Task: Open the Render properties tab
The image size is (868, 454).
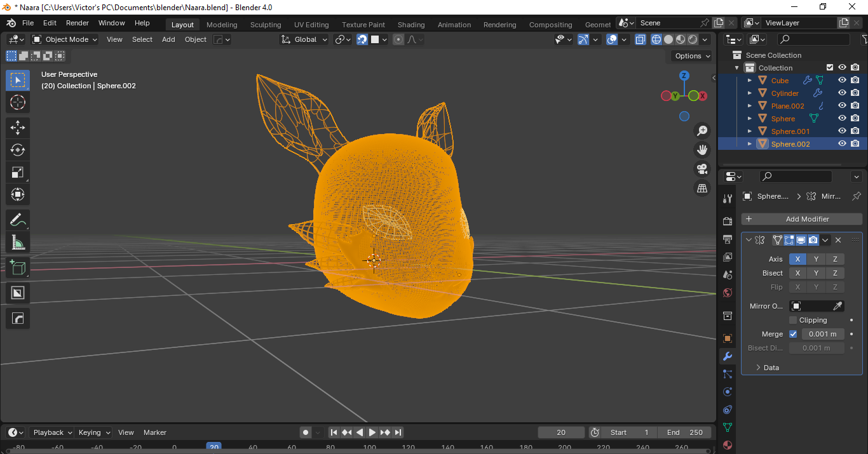Action: (728, 221)
